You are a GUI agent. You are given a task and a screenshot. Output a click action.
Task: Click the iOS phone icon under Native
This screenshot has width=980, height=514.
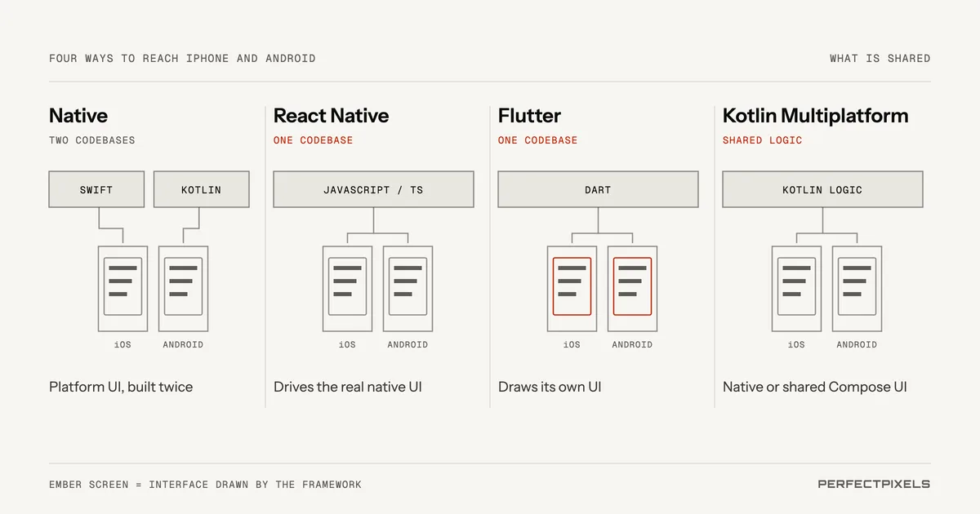122,289
